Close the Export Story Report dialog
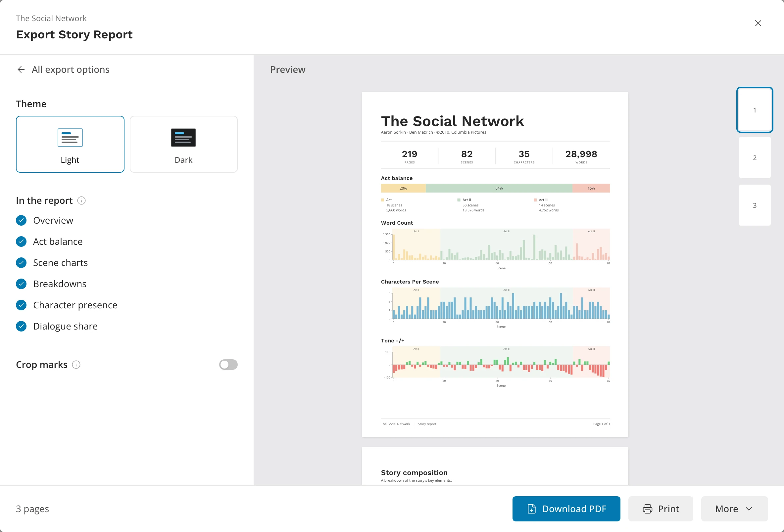This screenshot has height=532, width=784. [758, 23]
